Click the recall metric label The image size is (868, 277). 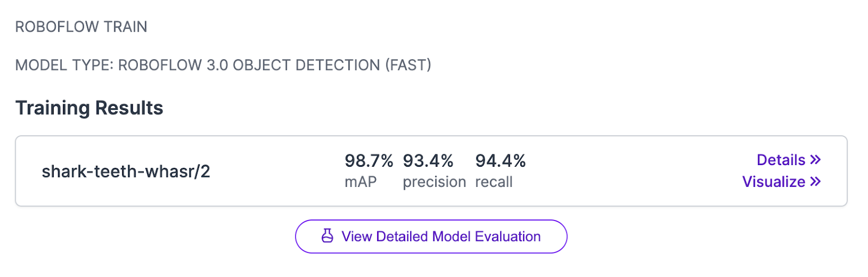[494, 182]
